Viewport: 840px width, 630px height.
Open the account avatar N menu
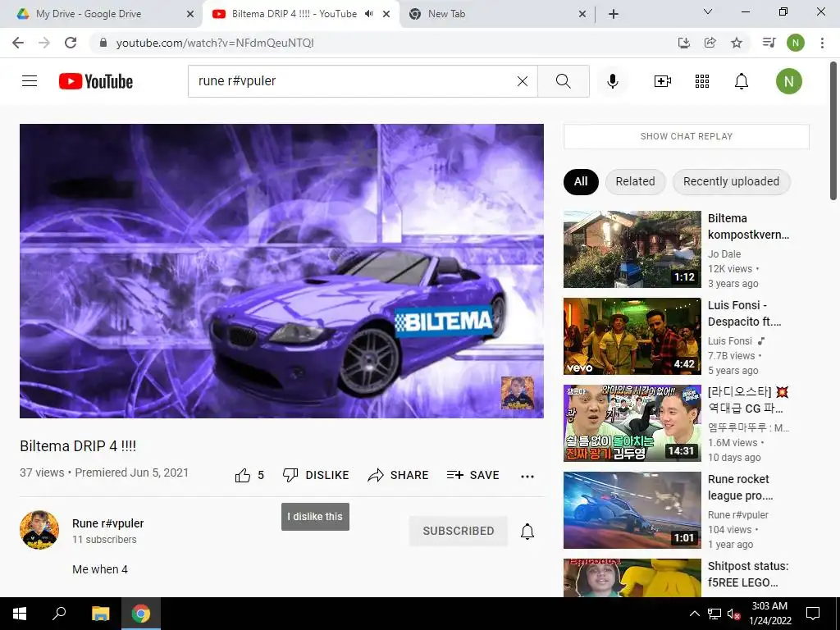[x=789, y=81]
